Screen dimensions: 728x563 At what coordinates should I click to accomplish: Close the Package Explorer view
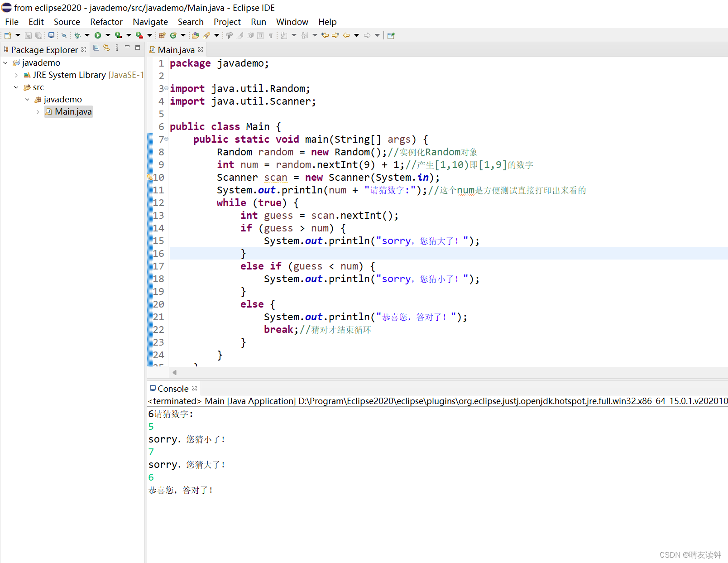coord(84,49)
